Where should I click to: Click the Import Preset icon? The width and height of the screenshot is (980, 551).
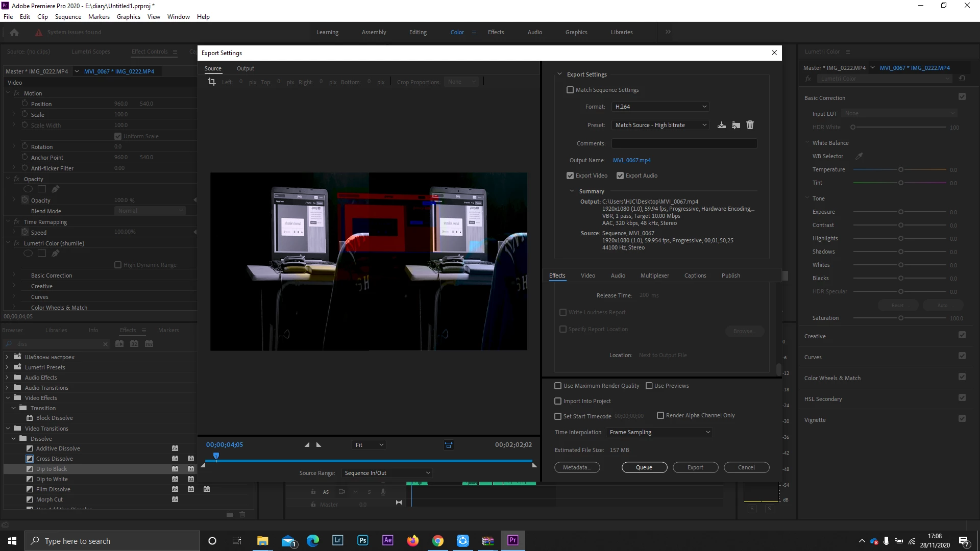point(736,125)
